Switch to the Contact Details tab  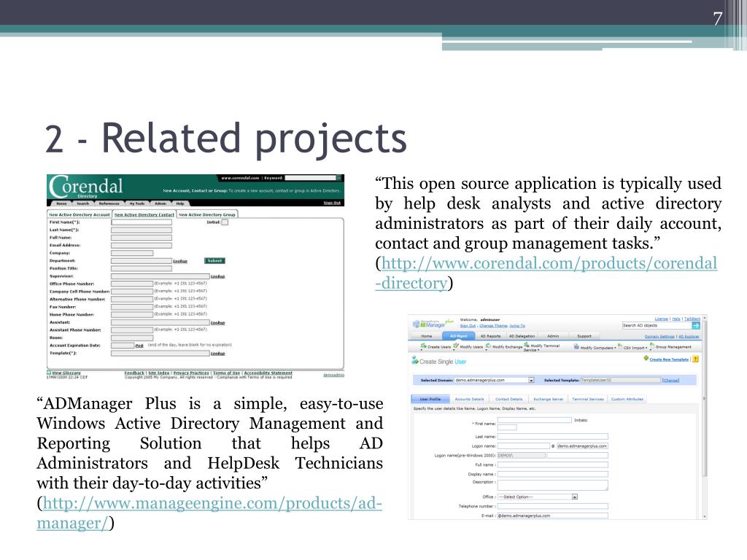pyautogui.click(x=508, y=399)
